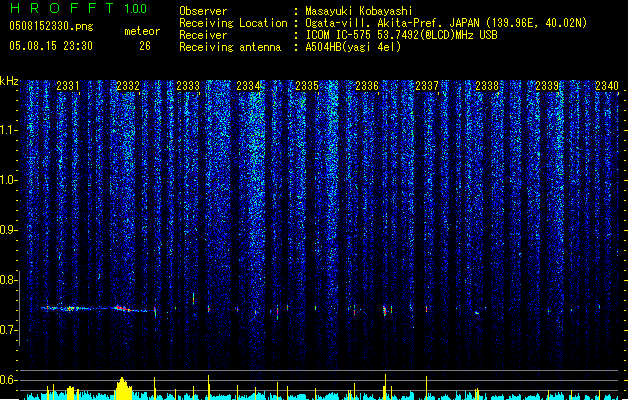
Task: Click the "Receiving Location" label
Action: 233,23
